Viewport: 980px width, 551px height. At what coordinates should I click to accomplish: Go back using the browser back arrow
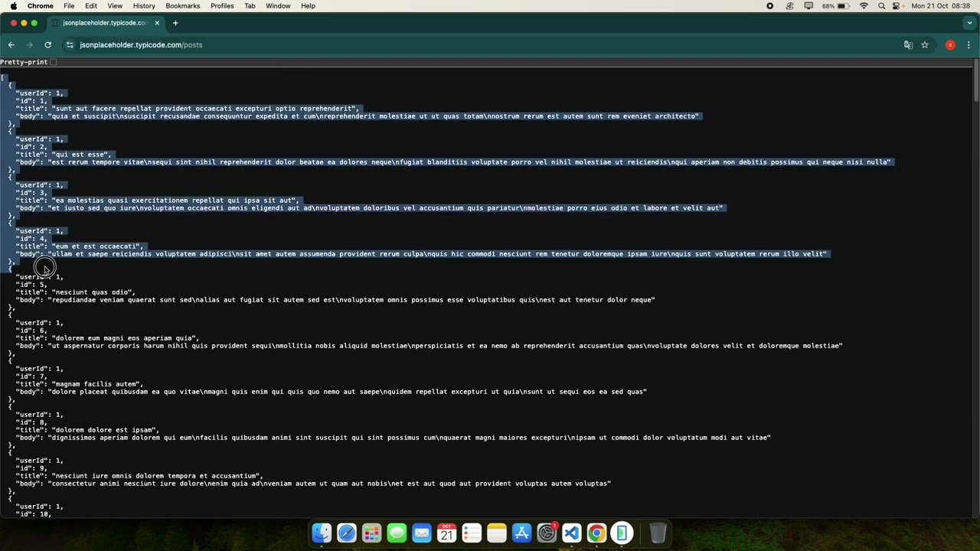click(11, 45)
